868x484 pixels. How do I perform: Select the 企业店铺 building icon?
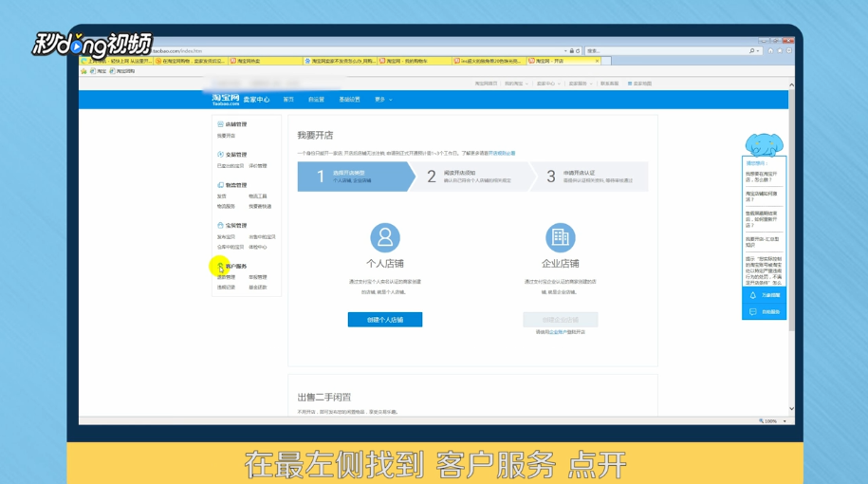pos(561,237)
